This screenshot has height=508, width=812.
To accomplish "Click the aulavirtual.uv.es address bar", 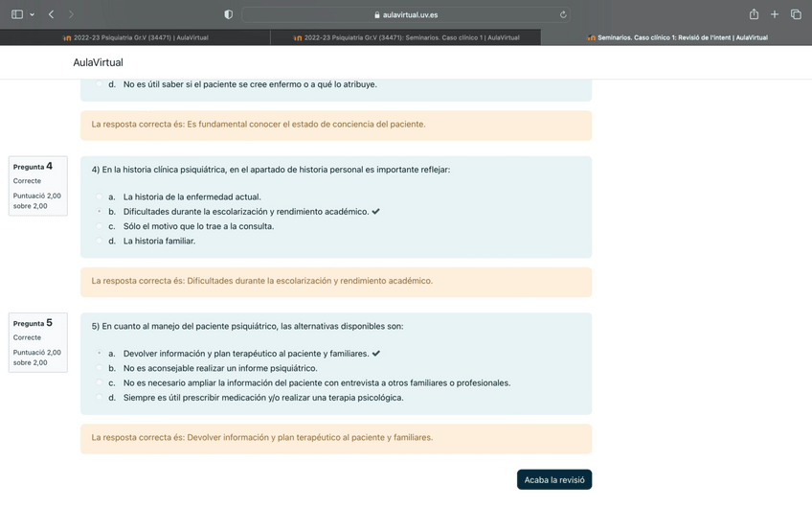I will click(x=406, y=14).
